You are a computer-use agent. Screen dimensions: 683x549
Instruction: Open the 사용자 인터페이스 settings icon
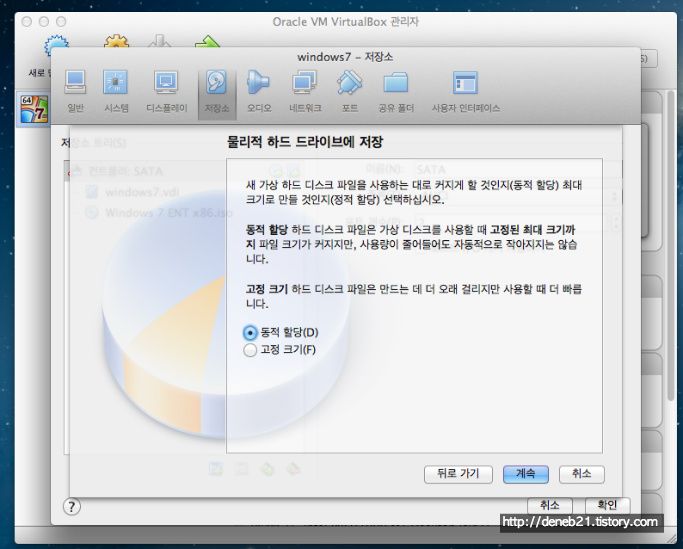click(x=466, y=91)
